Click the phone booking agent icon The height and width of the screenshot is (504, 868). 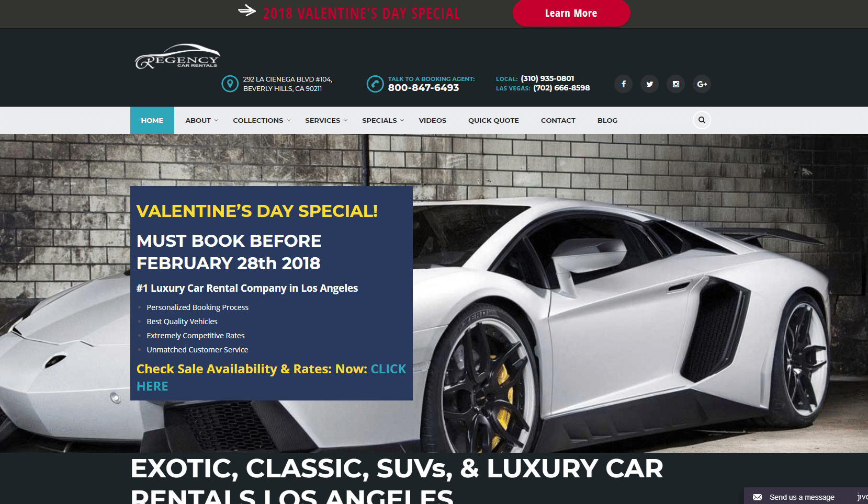(375, 84)
